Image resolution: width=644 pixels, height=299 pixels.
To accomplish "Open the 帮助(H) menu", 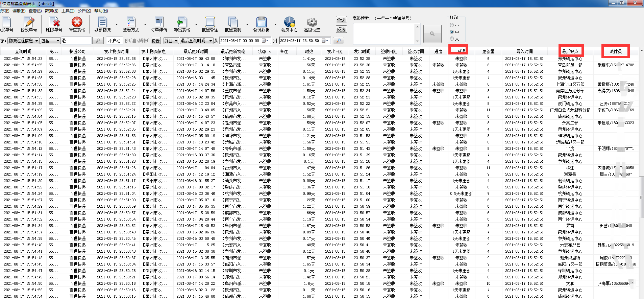I will (101, 11).
